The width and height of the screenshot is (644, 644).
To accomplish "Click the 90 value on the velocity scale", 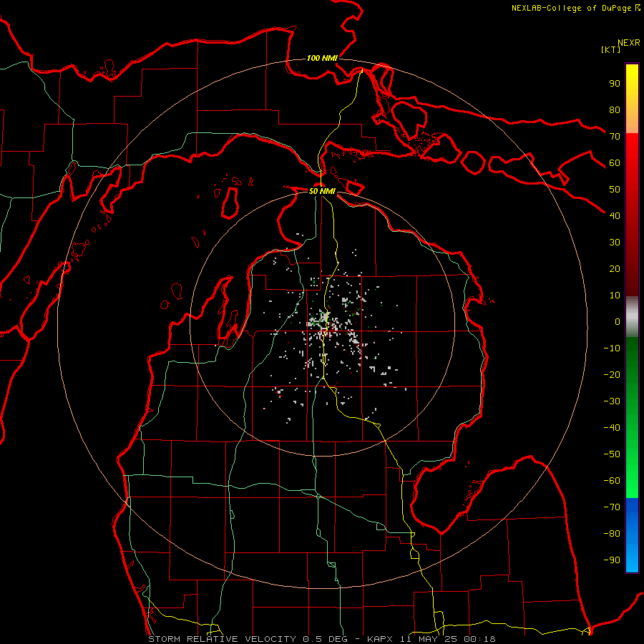I will point(615,84).
